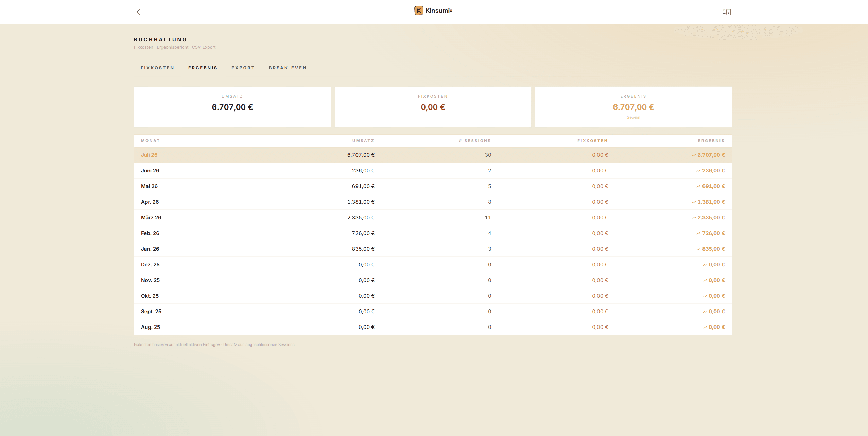This screenshot has width=868, height=436.
Task: Click the Kinsumi logo icon
Action: tap(419, 11)
